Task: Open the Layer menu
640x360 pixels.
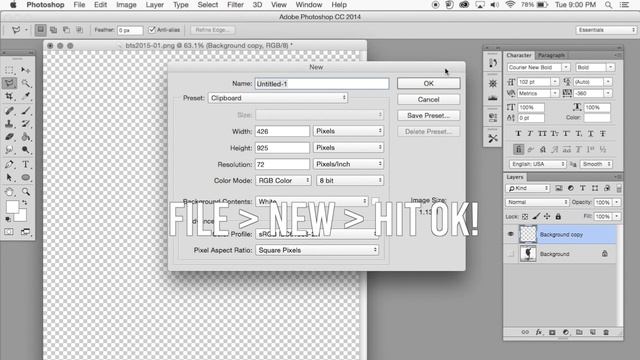Action: (155, 5)
